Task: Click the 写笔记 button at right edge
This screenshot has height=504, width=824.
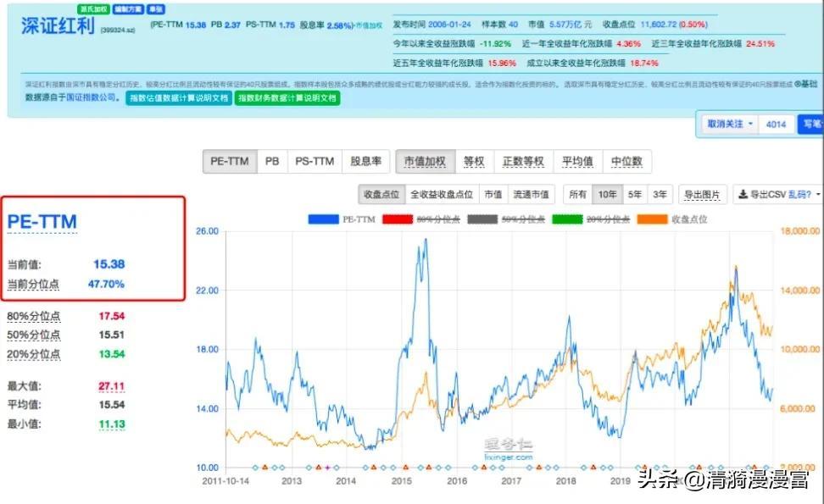Action: tap(811, 125)
